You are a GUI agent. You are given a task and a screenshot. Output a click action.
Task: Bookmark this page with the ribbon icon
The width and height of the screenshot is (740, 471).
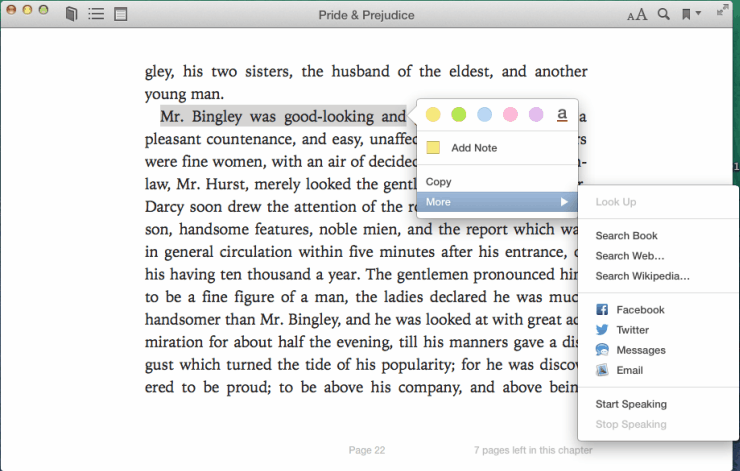[x=686, y=15]
